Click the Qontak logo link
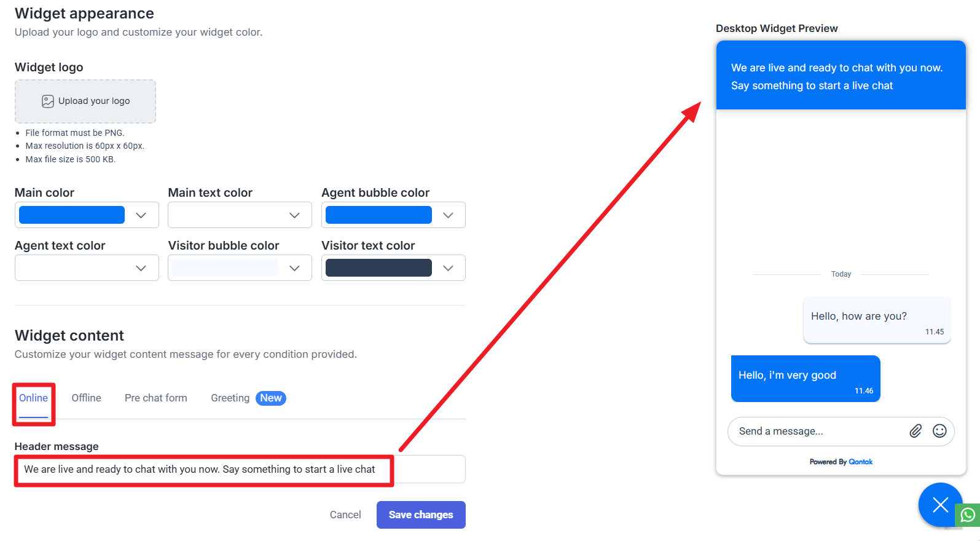The width and height of the screenshot is (980, 541). pos(860,462)
